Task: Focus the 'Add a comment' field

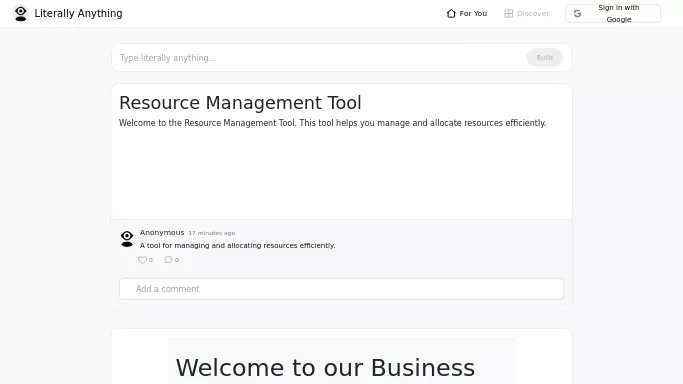Action: tap(342, 289)
